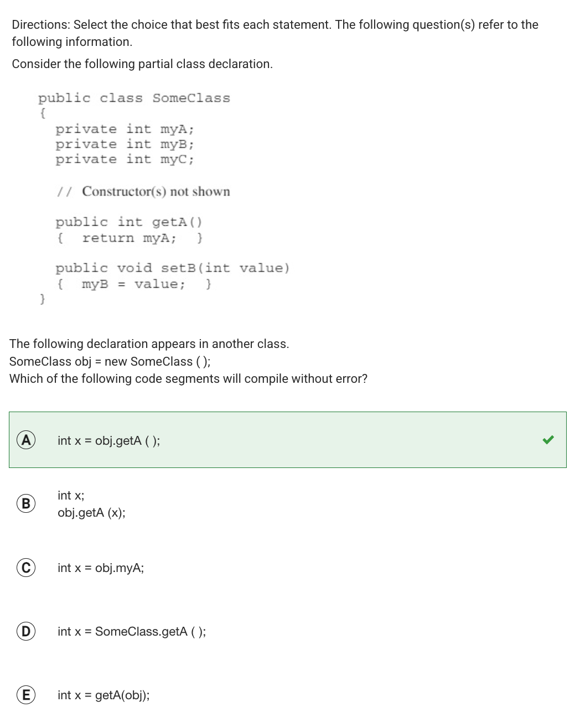The width and height of the screenshot is (580, 728).
Task: Click answer text int x = obj.getA ( );
Action: (109, 440)
